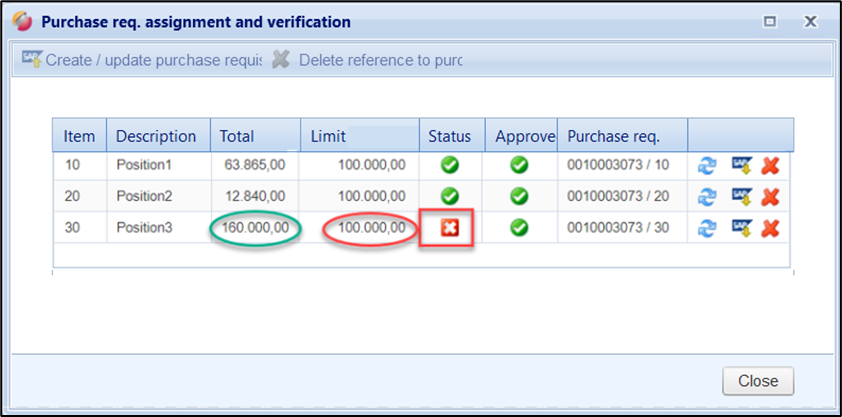Click purchase req. 0010003073 / 10

pyautogui.click(x=618, y=165)
